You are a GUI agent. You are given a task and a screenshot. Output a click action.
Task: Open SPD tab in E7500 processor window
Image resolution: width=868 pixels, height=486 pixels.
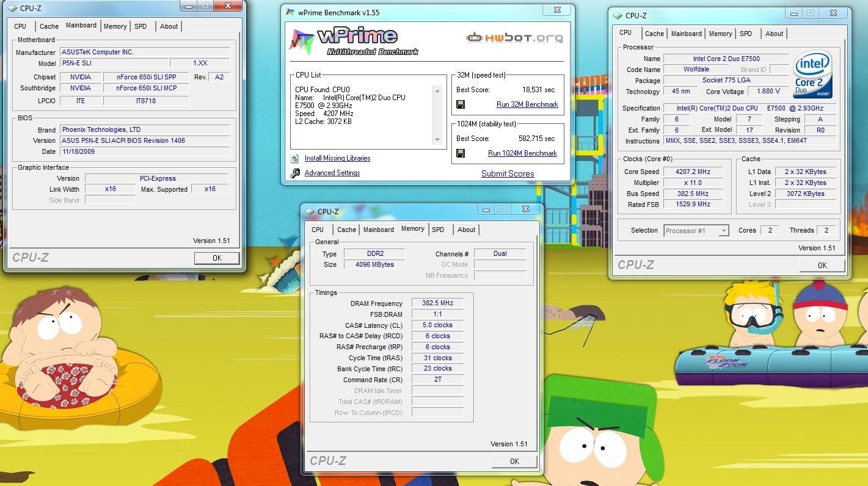(x=746, y=34)
